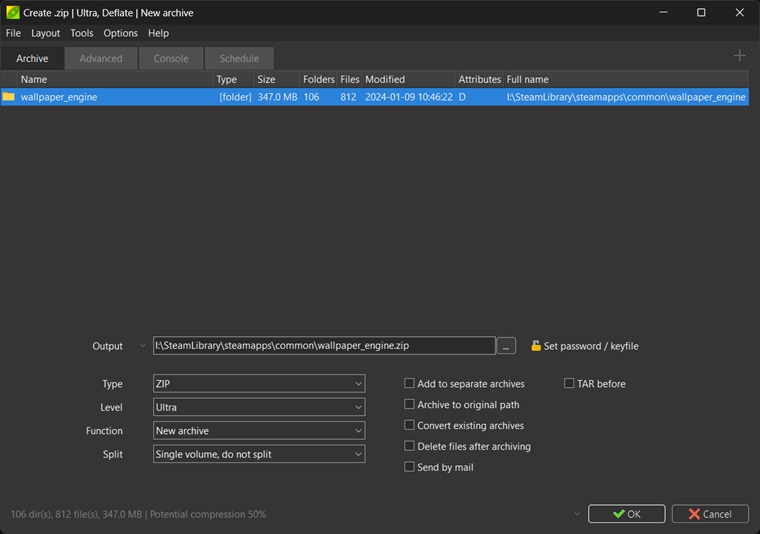Select the Archive tab
The height and width of the screenshot is (534, 760).
click(32, 59)
